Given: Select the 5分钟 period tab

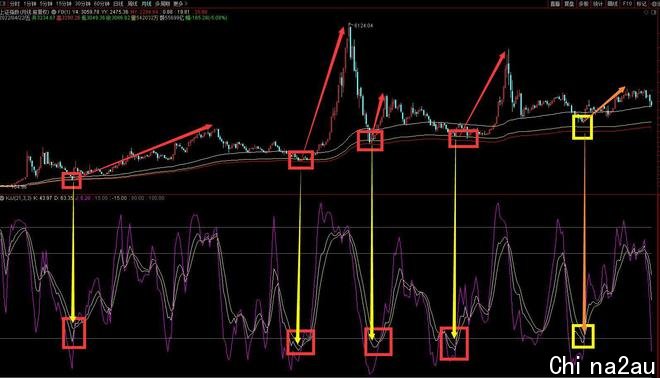Looking at the screenshot, I should 47,3.
